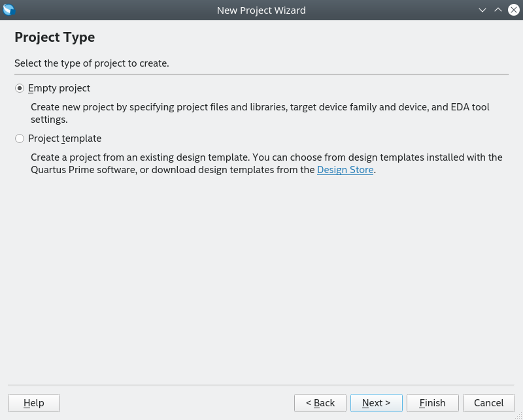The image size is (523, 420).
Task: Go to previous page with Back
Action: click(320, 403)
